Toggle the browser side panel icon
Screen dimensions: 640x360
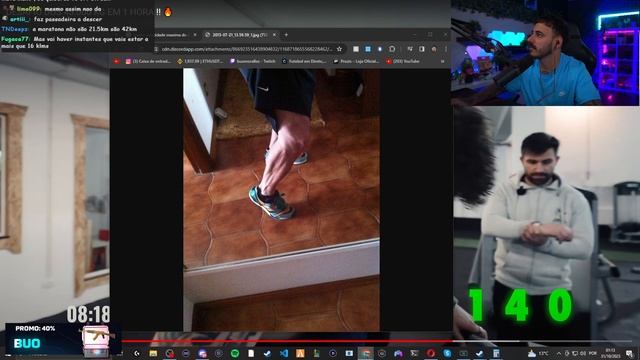pyautogui.click(x=422, y=49)
